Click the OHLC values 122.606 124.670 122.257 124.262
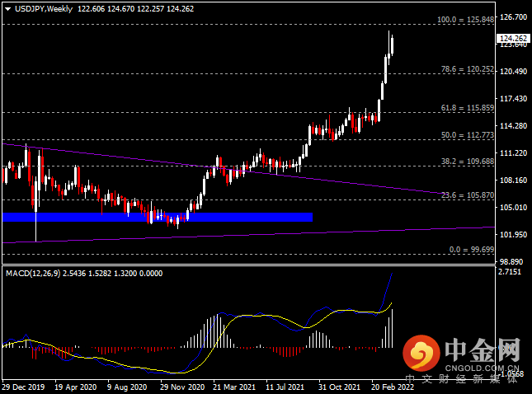532x394 pixels. coord(136,9)
